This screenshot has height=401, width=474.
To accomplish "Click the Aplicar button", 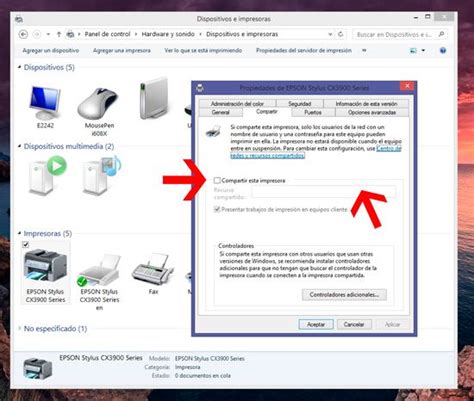I will click(392, 324).
